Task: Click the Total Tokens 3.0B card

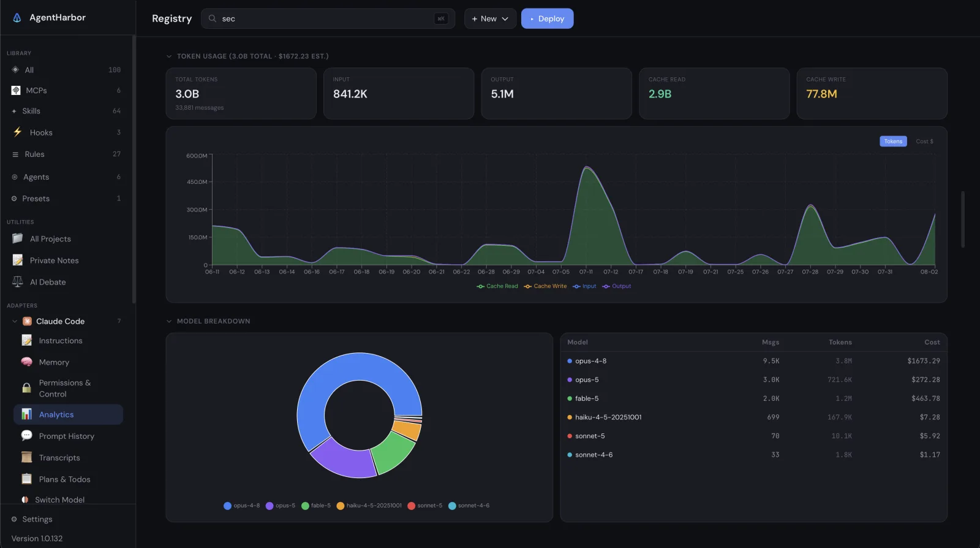Action: point(241,93)
